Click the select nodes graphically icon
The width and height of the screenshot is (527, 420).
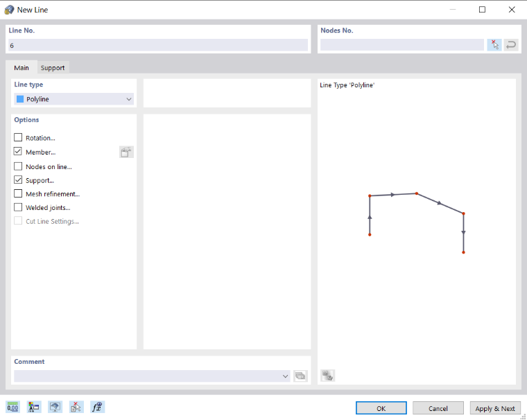pyautogui.click(x=494, y=44)
